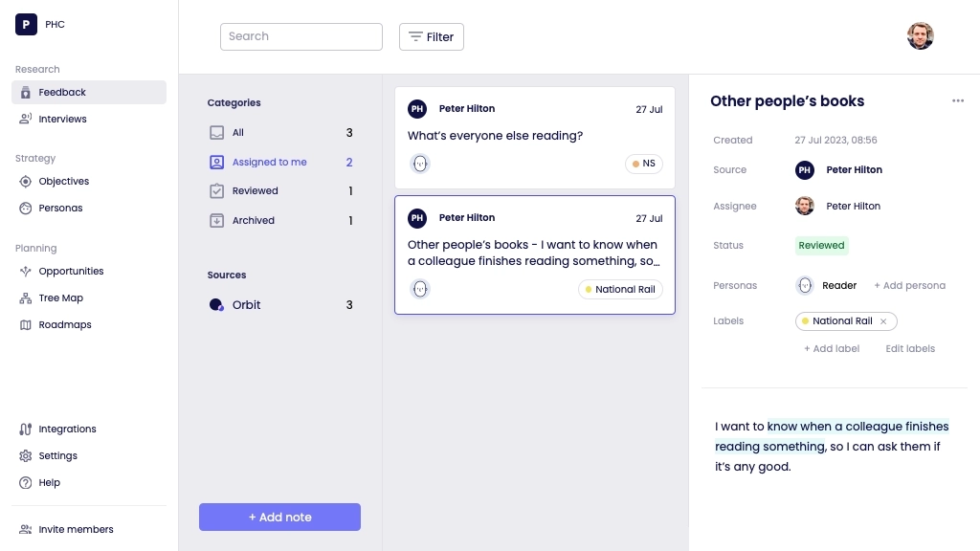980x551 pixels.
Task: Open the Opportunities section
Action: coord(72,271)
